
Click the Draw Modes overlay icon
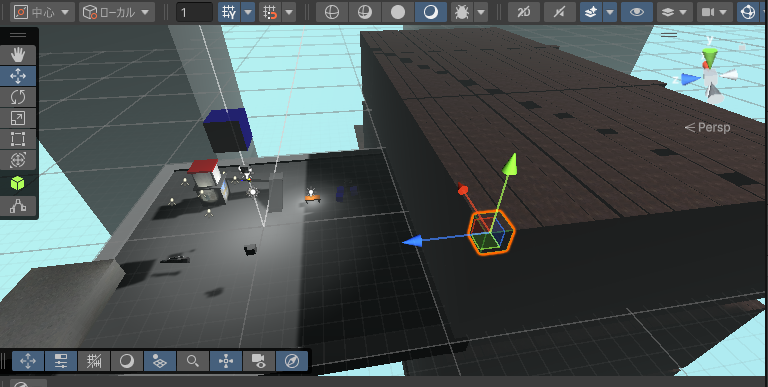click(127, 361)
